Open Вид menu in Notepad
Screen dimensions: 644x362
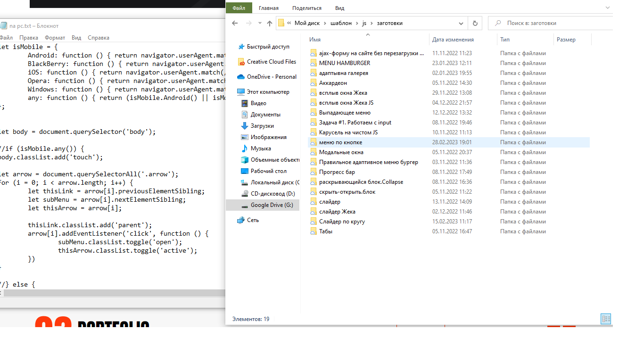coord(76,38)
